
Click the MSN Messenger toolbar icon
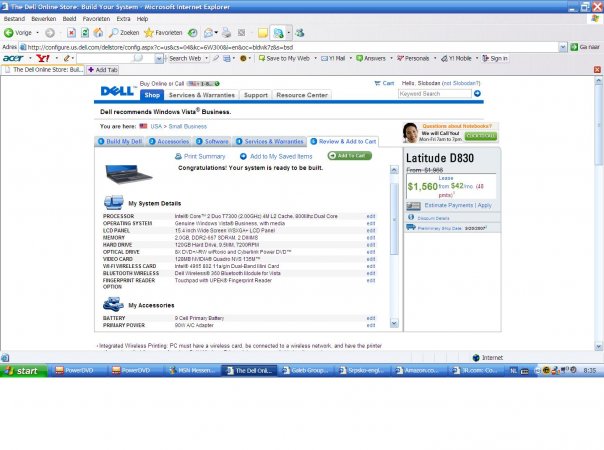[x=300, y=33]
